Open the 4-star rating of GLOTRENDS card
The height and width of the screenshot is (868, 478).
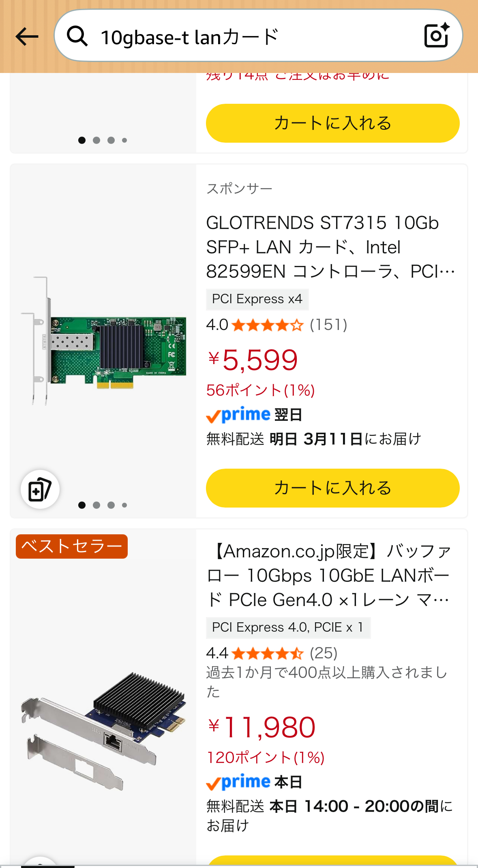tap(268, 325)
